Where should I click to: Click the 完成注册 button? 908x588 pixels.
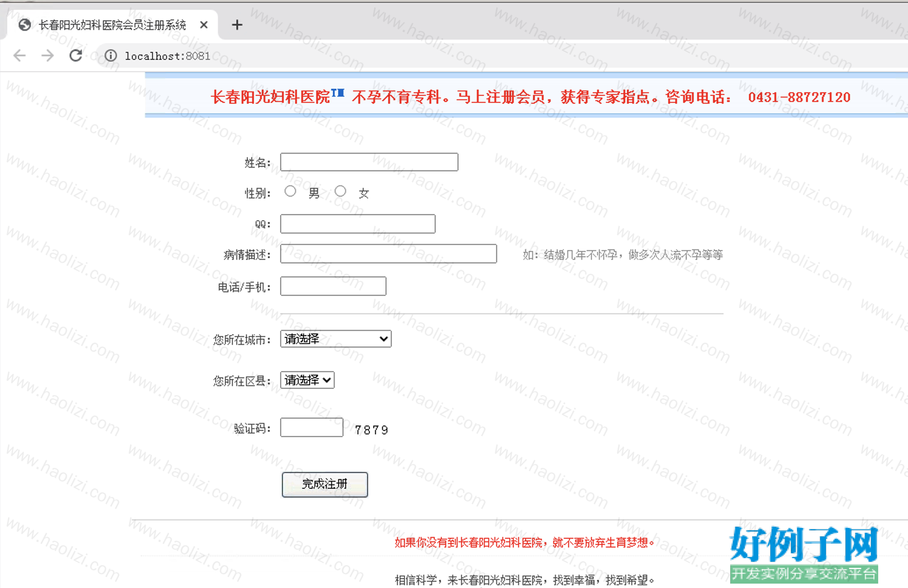325,484
